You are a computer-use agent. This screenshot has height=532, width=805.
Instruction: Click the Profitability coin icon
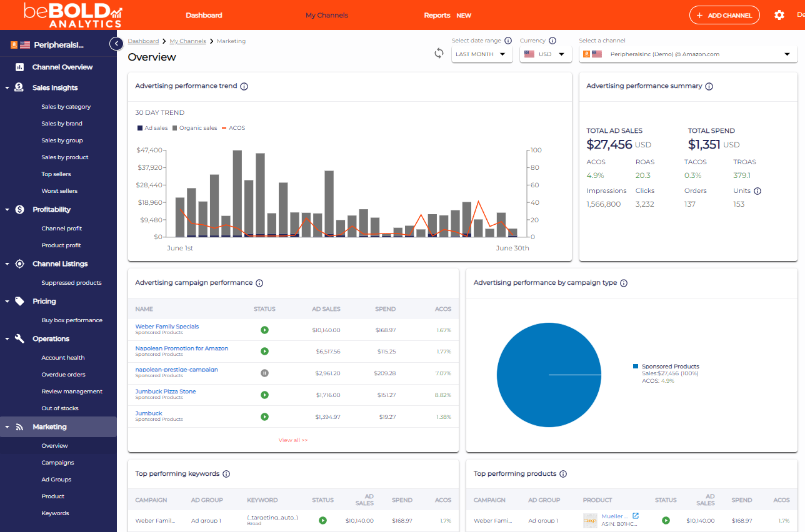point(19,209)
